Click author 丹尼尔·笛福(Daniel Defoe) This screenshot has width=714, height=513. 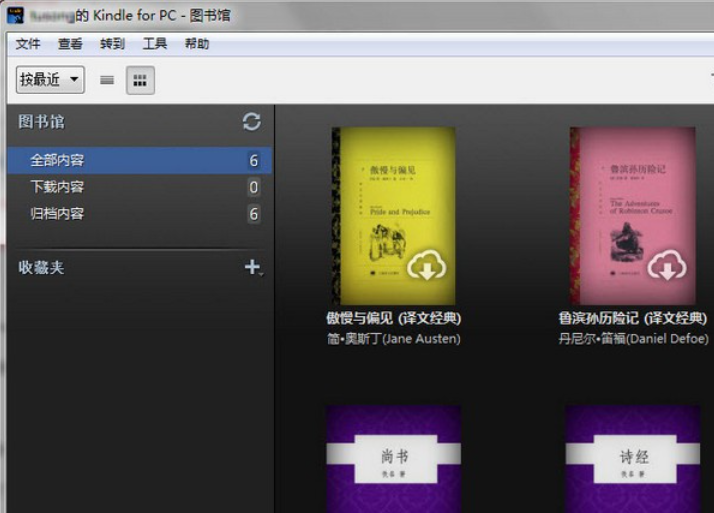click(x=633, y=339)
